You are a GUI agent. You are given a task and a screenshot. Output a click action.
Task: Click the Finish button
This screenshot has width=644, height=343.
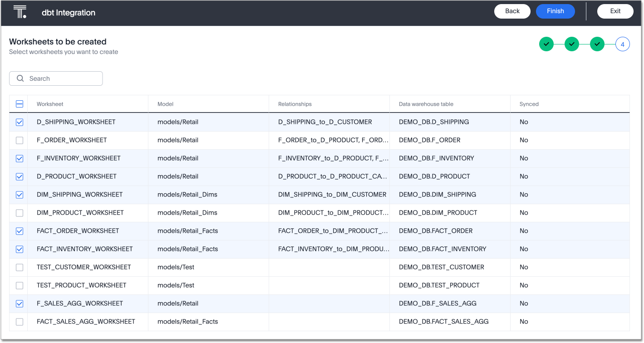(555, 11)
